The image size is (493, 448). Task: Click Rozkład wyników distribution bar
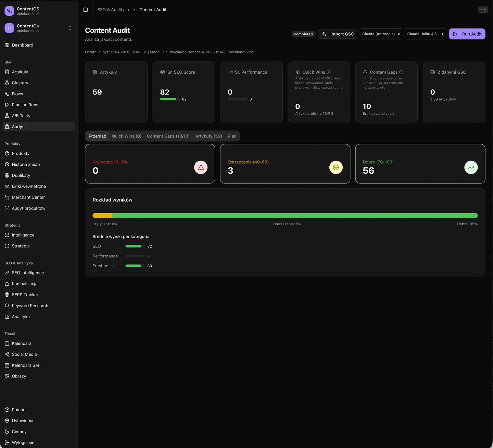(x=285, y=216)
